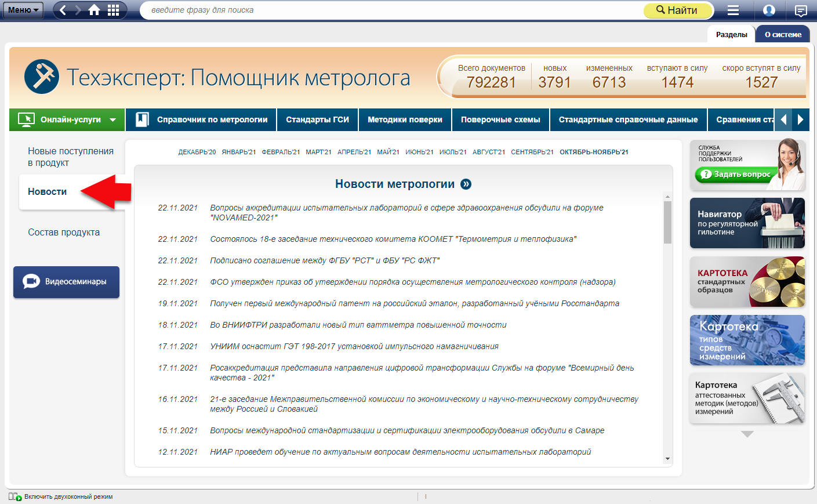Click the arrow icon beside Новости метрологии
This screenshot has width=817, height=504.
tap(466, 184)
